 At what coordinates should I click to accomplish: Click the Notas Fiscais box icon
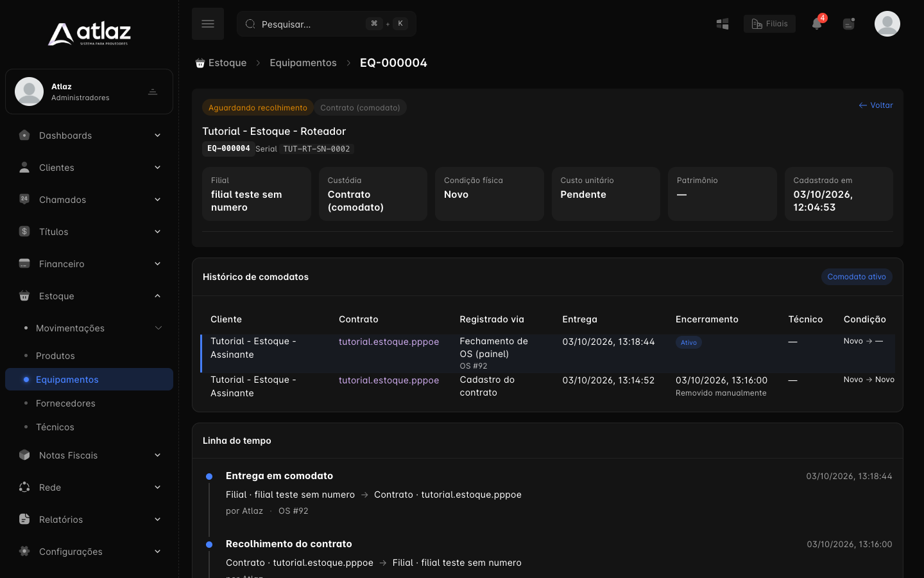[24, 455]
